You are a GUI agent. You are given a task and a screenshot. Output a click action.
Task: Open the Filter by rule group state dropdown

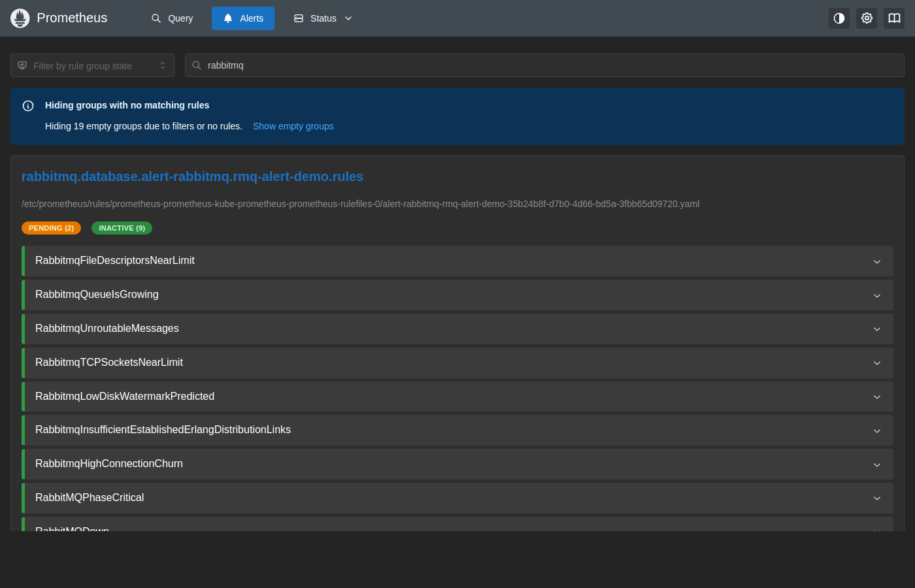click(92, 65)
